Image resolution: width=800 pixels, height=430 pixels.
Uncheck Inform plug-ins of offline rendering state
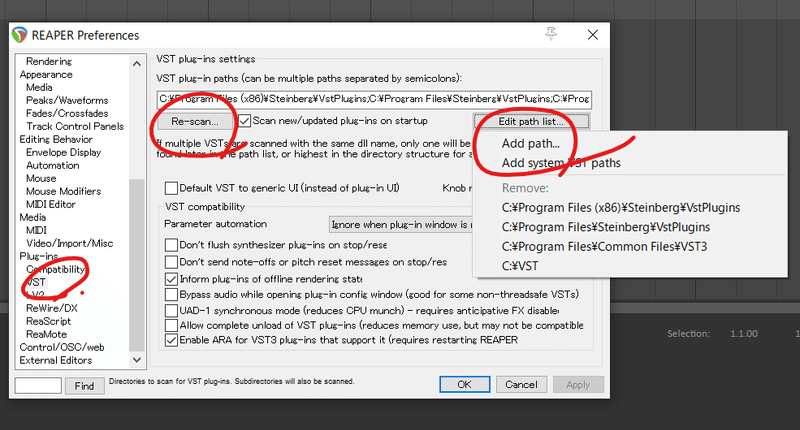coord(171,279)
